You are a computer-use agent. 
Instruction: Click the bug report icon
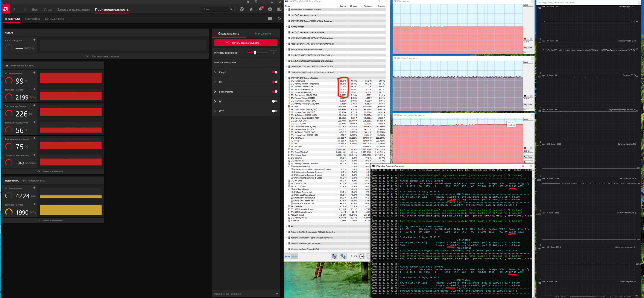pos(248,2)
